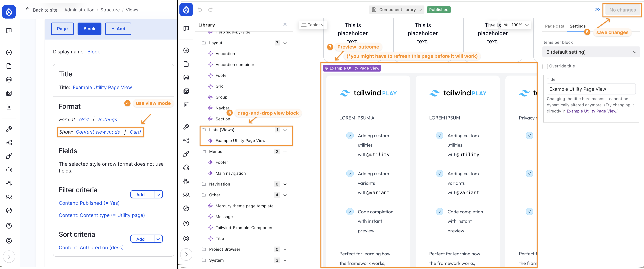Click the puzzle piece icon in editor sidebar

186,168
